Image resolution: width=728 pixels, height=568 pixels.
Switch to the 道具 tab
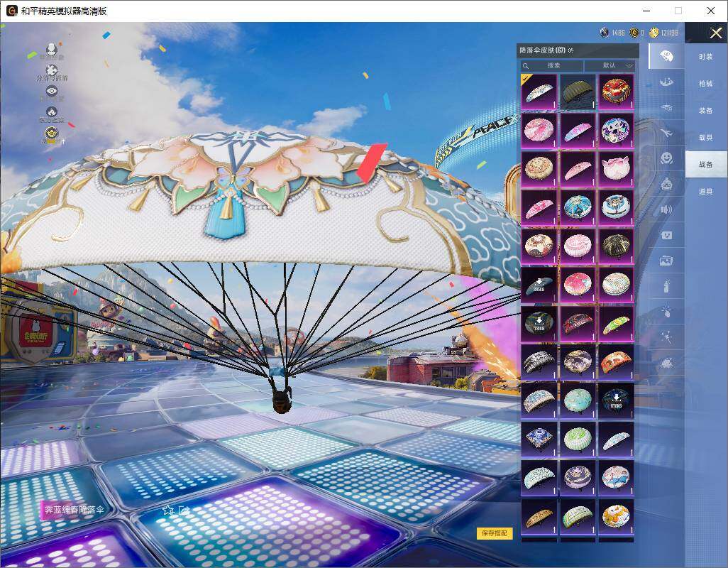coord(706,192)
